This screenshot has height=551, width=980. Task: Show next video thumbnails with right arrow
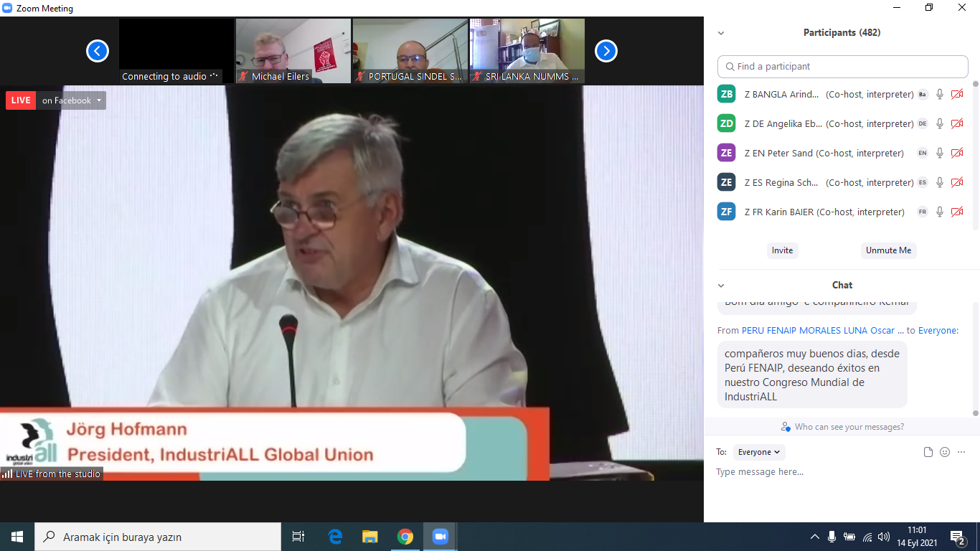(606, 51)
